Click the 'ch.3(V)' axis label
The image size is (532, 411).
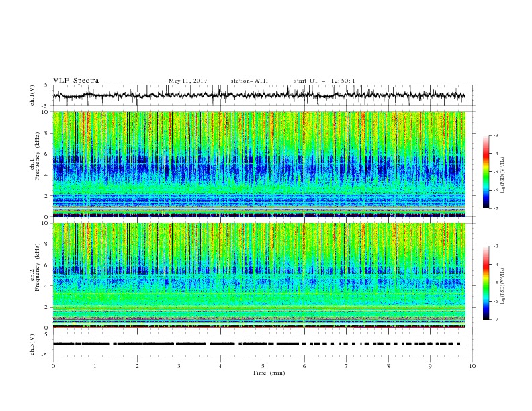tap(32, 345)
